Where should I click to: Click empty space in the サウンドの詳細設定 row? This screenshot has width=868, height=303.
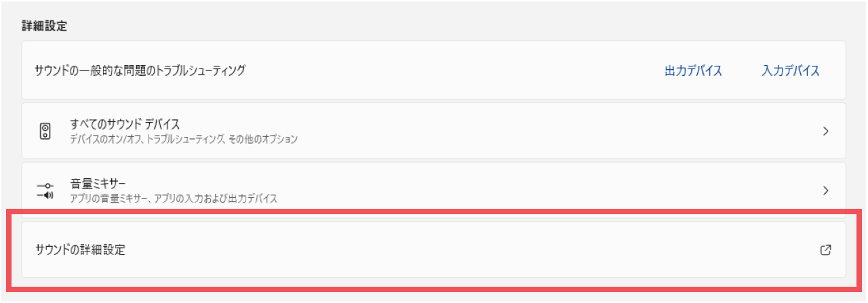coord(475,250)
